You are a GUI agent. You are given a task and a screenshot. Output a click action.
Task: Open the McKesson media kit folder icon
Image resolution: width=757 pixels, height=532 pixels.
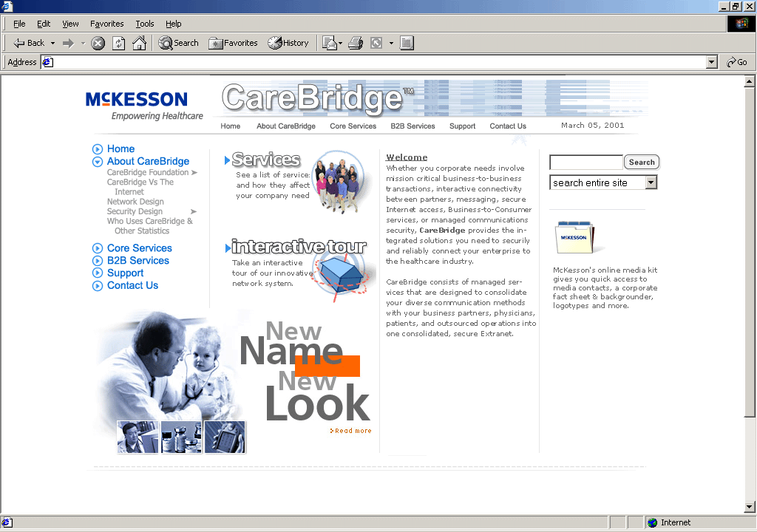[x=576, y=237]
